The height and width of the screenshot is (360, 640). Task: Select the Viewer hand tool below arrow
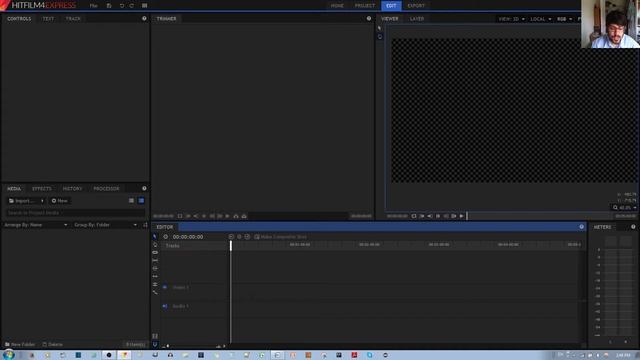380,37
